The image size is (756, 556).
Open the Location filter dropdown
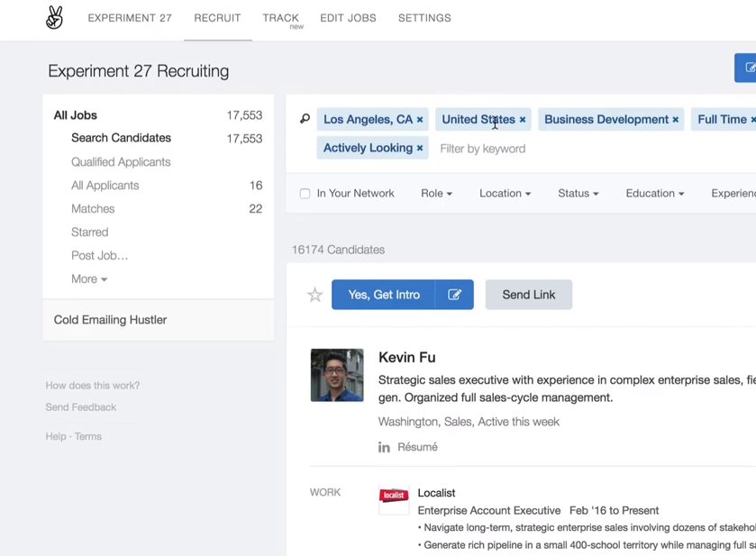505,194
